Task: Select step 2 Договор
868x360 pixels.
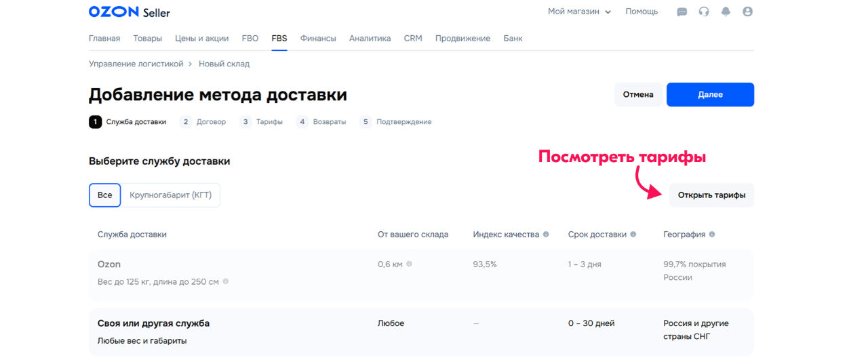Action: coord(203,122)
